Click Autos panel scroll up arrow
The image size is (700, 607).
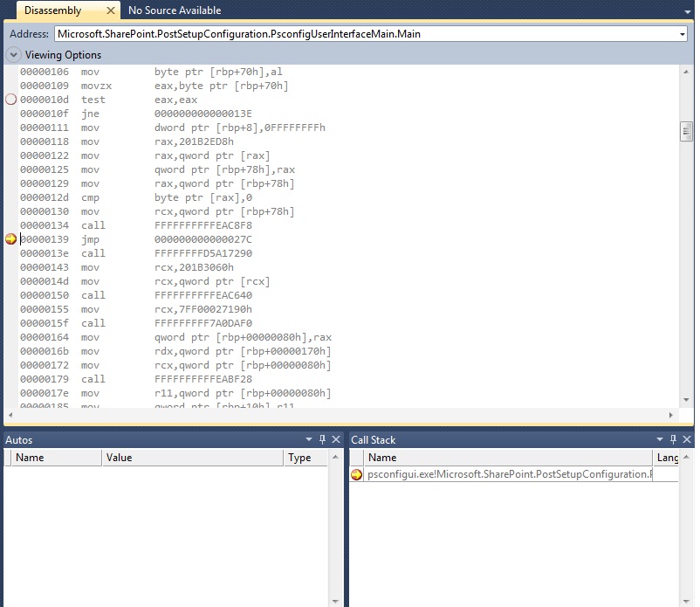click(x=335, y=457)
